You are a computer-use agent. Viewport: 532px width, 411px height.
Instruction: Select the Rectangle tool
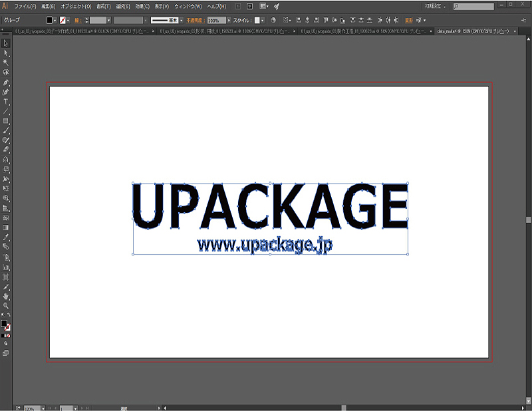(x=5, y=121)
